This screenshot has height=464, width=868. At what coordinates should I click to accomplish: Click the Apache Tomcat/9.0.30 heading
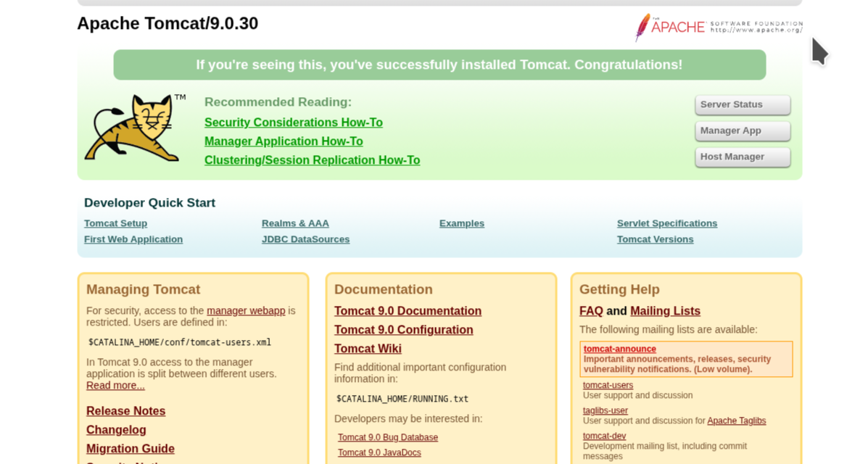[x=168, y=23]
